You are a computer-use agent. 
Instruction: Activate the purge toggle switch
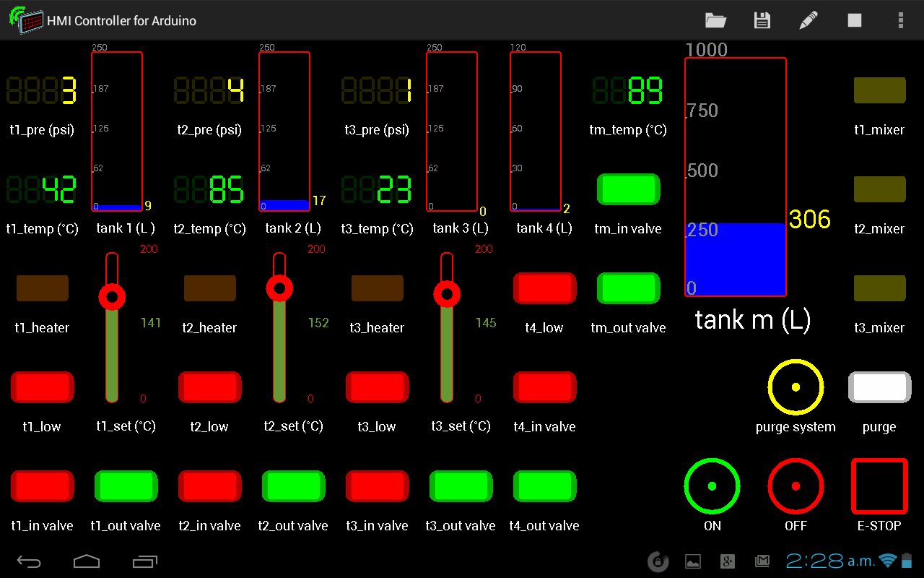pyautogui.click(x=879, y=388)
